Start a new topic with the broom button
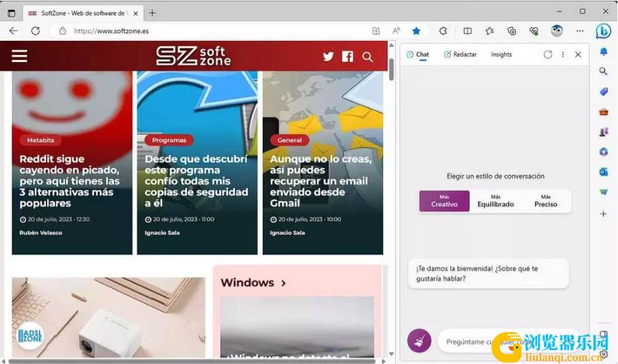The width and height of the screenshot is (618, 364). [x=419, y=341]
